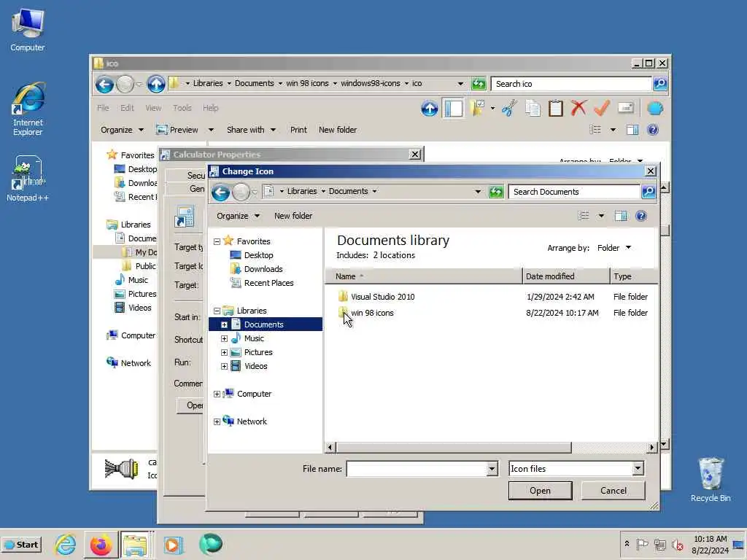Click the Cut scissors icon in ico window toolbar

pos(509,108)
